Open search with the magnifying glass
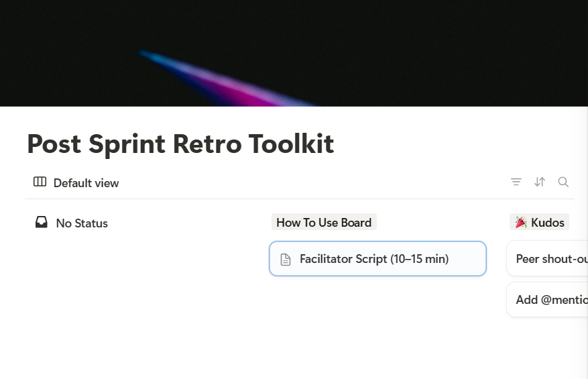Viewport: 588px width, 379px height. point(563,182)
